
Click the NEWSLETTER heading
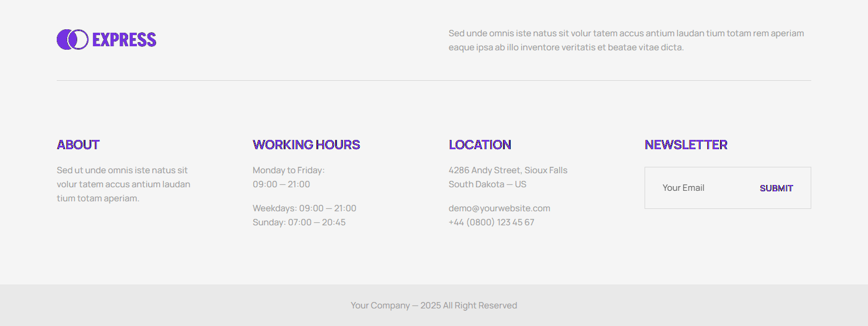point(686,145)
